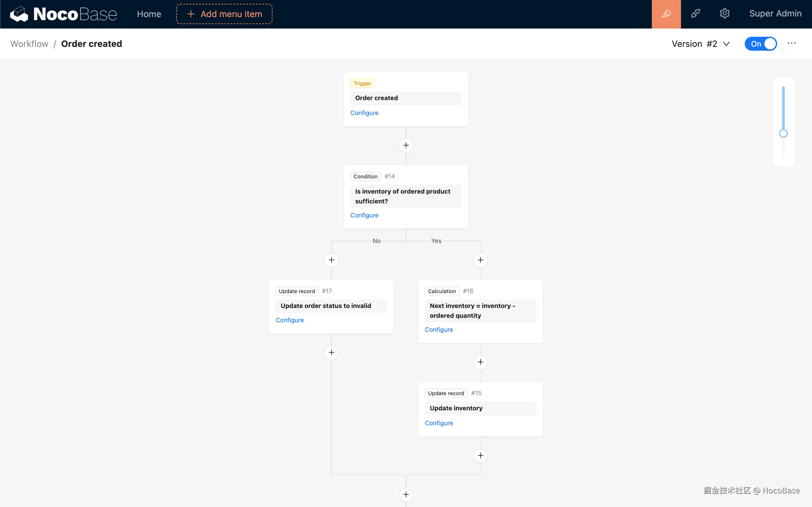Image resolution: width=812 pixels, height=507 pixels.
Task: Open the plugin manager plug icon
Action: tap(696, 14)
